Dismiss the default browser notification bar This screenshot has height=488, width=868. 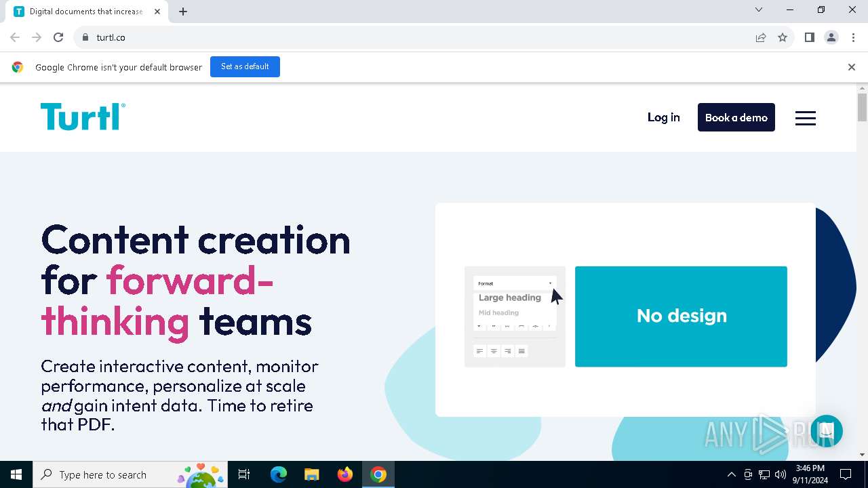pyautogui.click(x=851, y=67)
